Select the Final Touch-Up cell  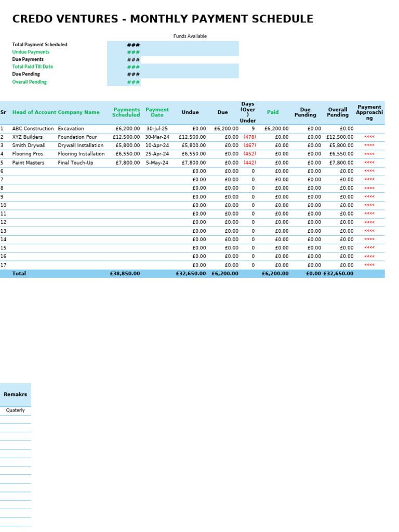pyautogui.click(x=75, y=163)
